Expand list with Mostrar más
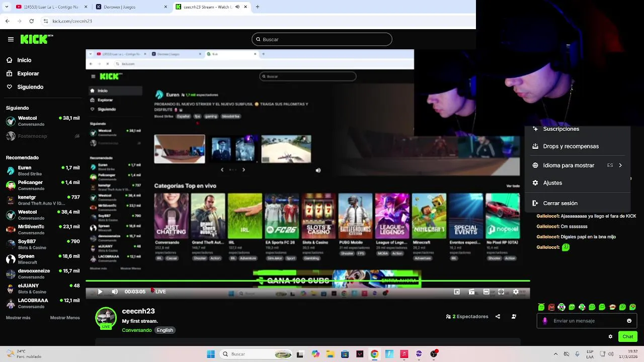 click(18, 318)
